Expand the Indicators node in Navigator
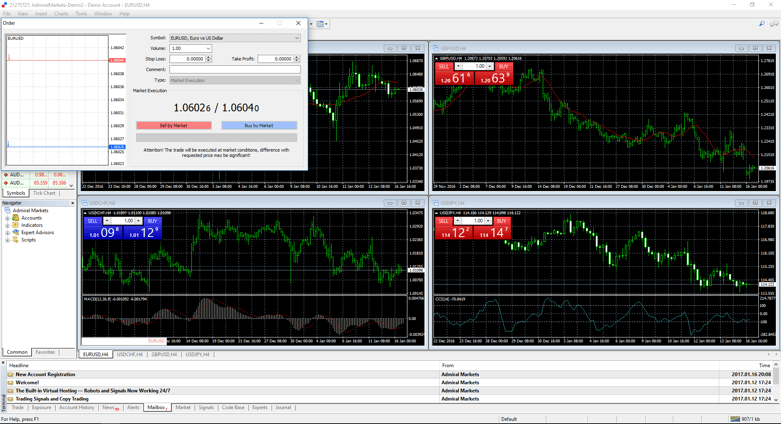The height and width of the screenshot is (424, 781). pos(7,225)
